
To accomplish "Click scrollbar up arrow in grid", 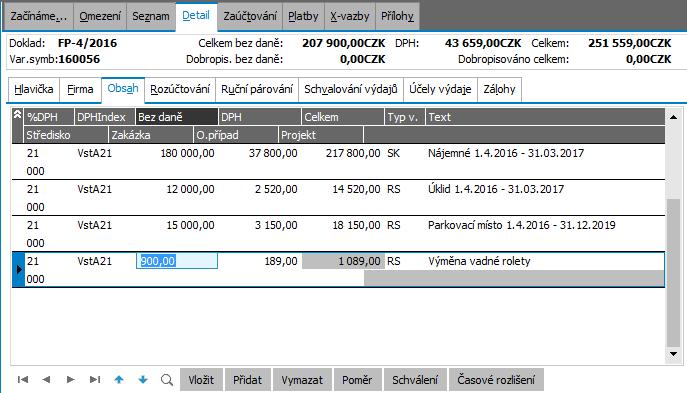I will click(673, 117).
